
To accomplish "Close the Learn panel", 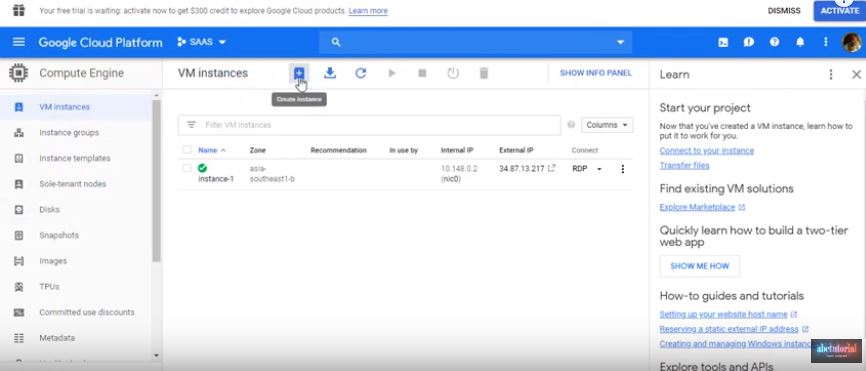I will pyautogui.click(x=856, y=74).
